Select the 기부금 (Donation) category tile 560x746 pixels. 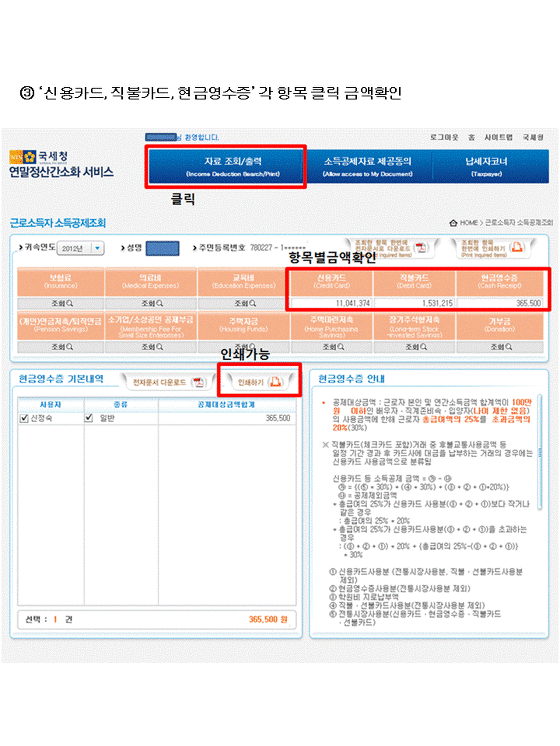coord(500,326)
